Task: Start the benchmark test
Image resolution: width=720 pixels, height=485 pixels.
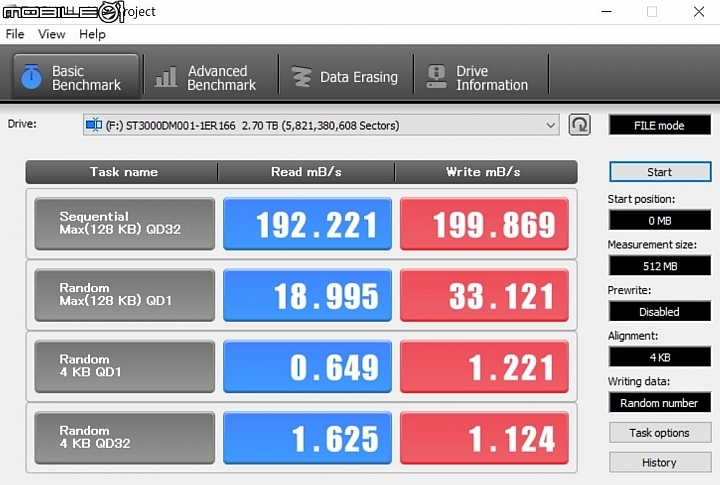Action: pos(660,172)
